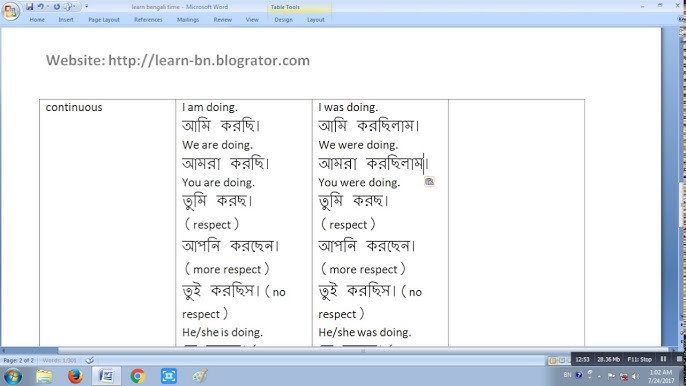Click the 'I was doing.' text

(x=348, y=107)
